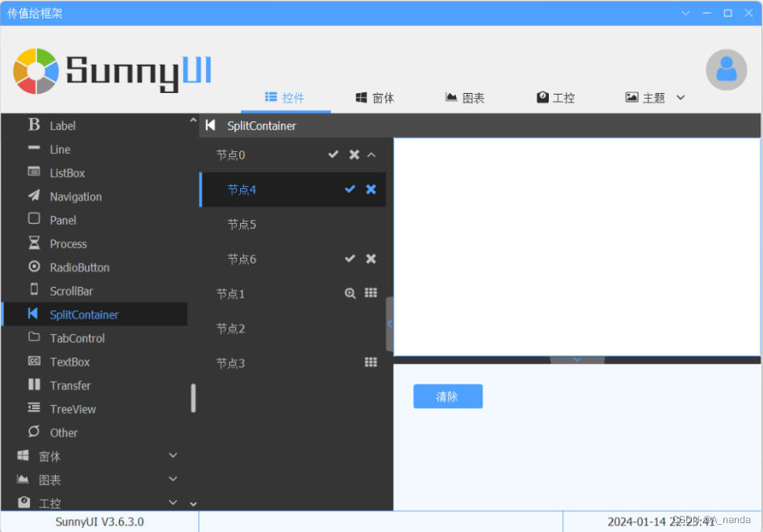Viewport: 763px width, 532px height.
Task: Click the checkmark icon on 节点0
Action: click(333, 154)
